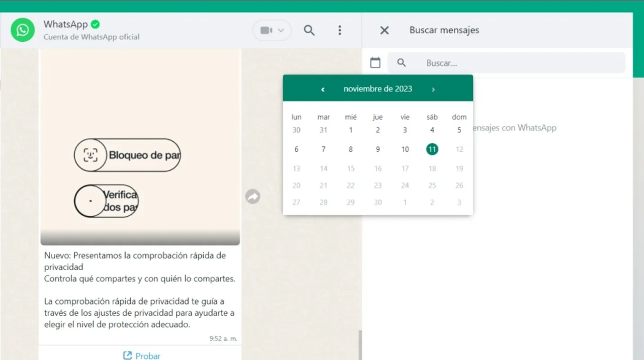
Task: Click the noviembre de 2023 header
Action: [x=378, y=88]
